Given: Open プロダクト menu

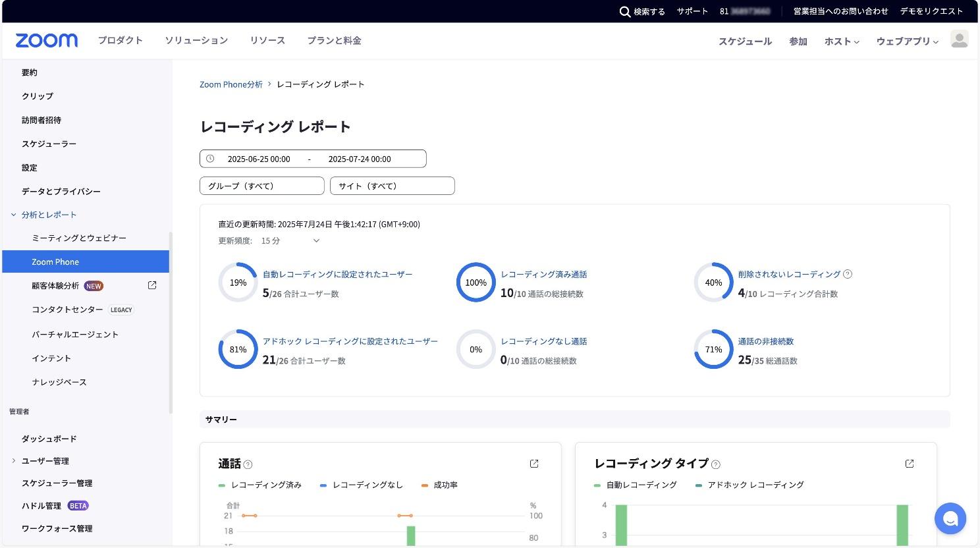Looking at the screenshot, I should [121, 40].
